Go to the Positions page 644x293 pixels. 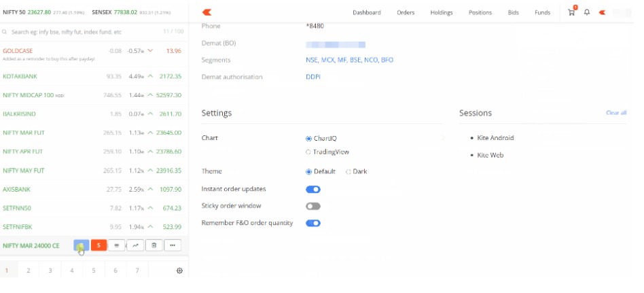(x=480, y=12)
